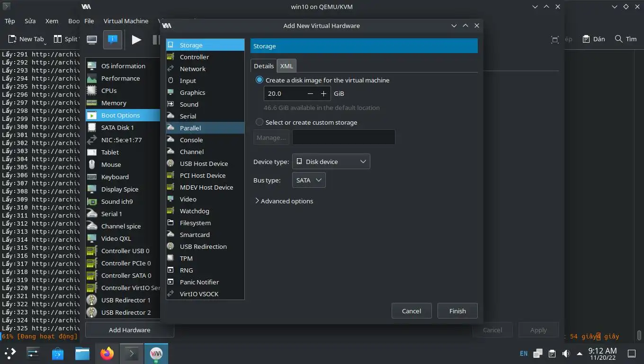Click the EN keyboard layout indicator

[524, 354]
